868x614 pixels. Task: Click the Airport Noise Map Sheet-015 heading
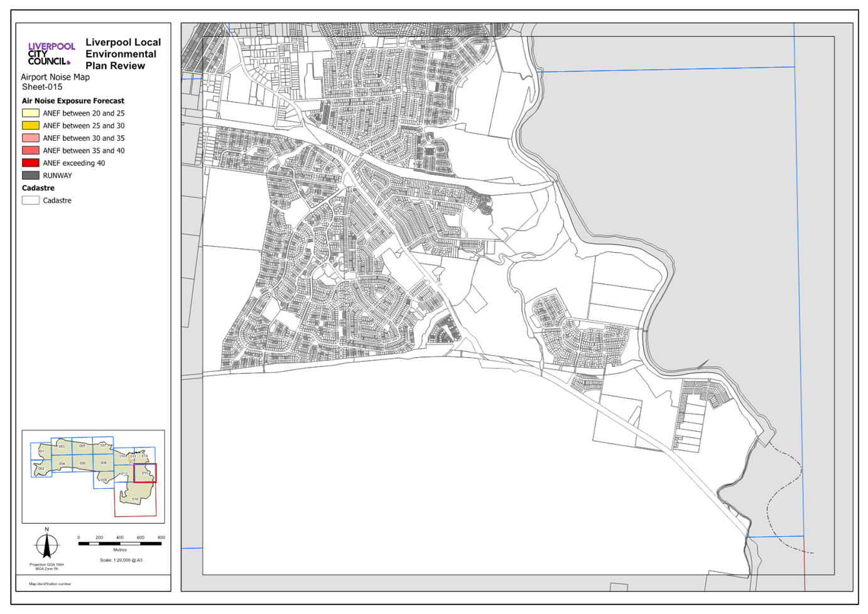[55, 82]
